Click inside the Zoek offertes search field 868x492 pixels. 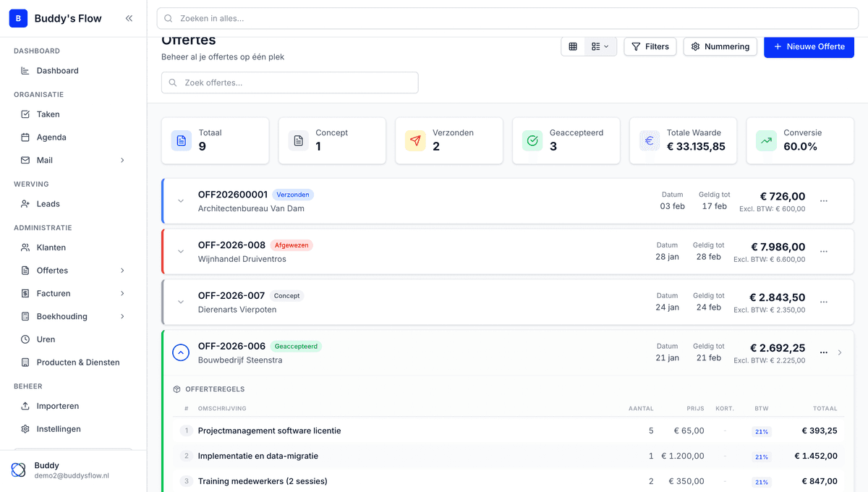click(289, 82)
